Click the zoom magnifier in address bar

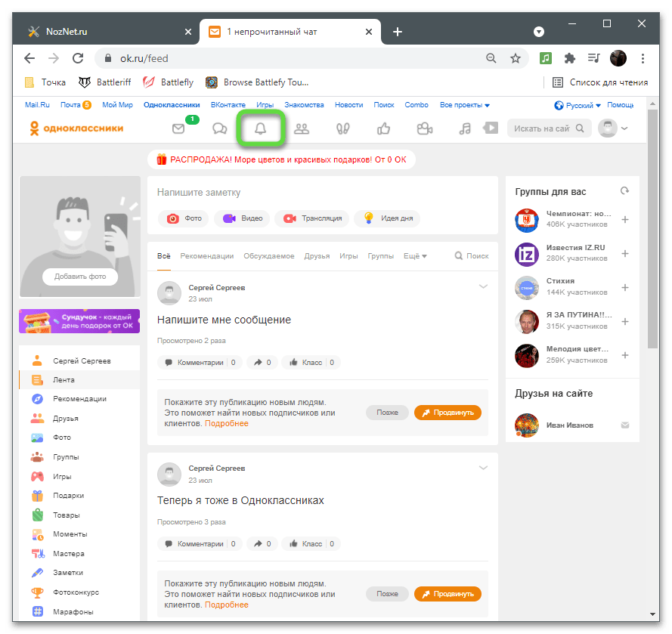point(491,58)
